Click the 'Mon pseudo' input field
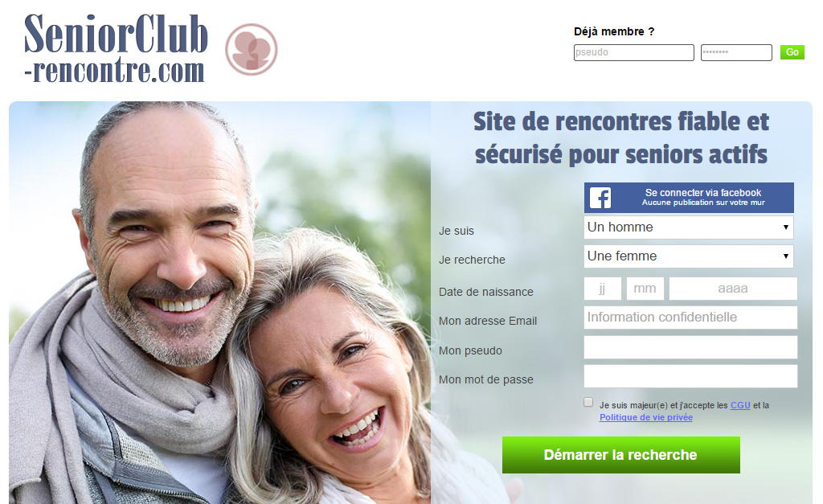823x504 pixels. 690,347
